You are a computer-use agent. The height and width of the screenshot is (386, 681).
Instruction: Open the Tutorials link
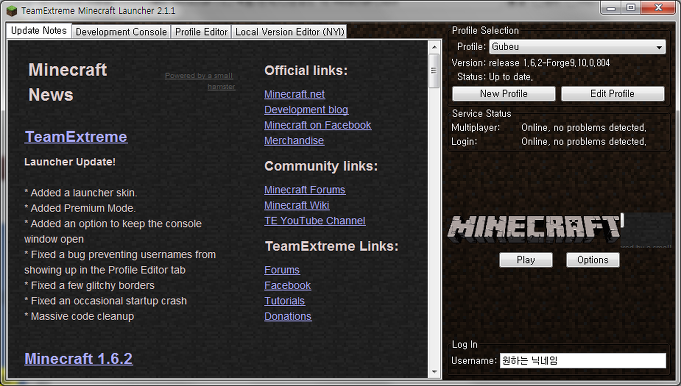click(284, 301)
